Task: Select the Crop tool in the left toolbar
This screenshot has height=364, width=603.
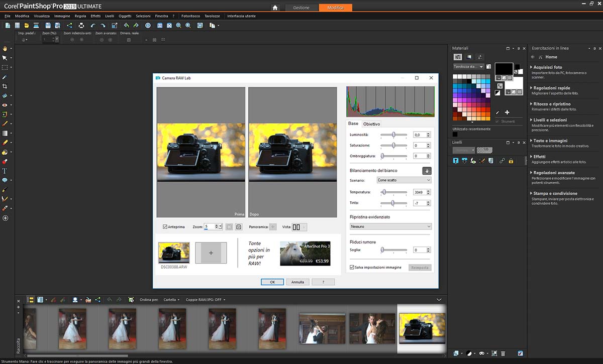Action: (x=5, y=86)
